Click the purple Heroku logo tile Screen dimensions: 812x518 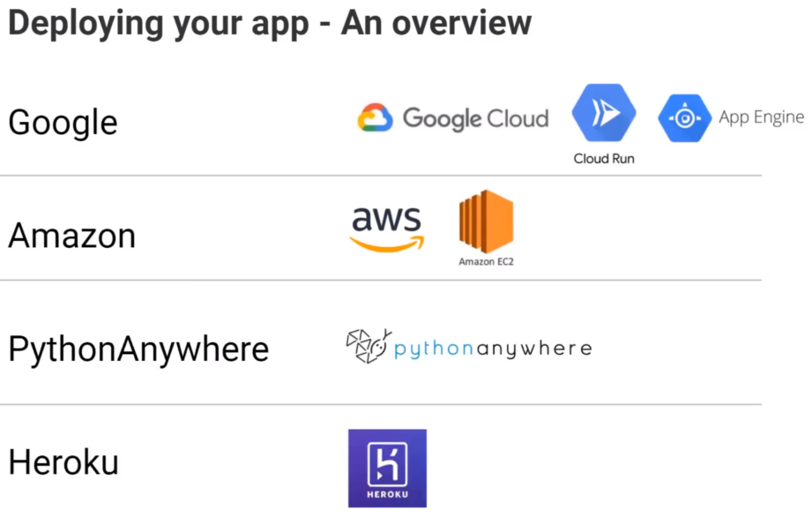(x=387, y=469)
